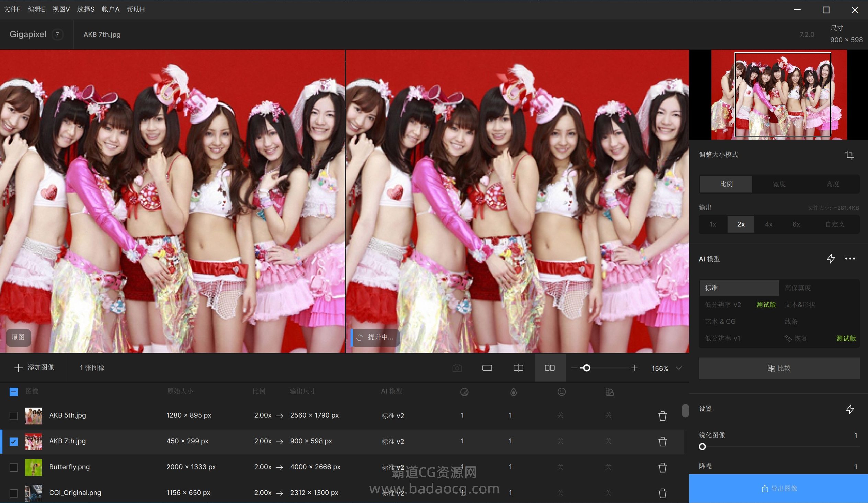Select the 自定义 custom scale option
The height and width of the screenshot is (503, 868).
(x=835, y=224)
